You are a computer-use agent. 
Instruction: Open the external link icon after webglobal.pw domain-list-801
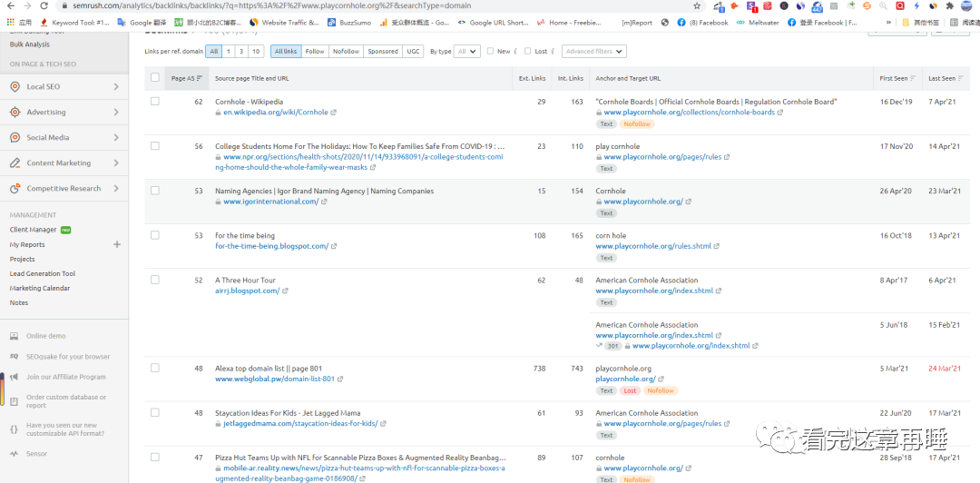(340, 379)
